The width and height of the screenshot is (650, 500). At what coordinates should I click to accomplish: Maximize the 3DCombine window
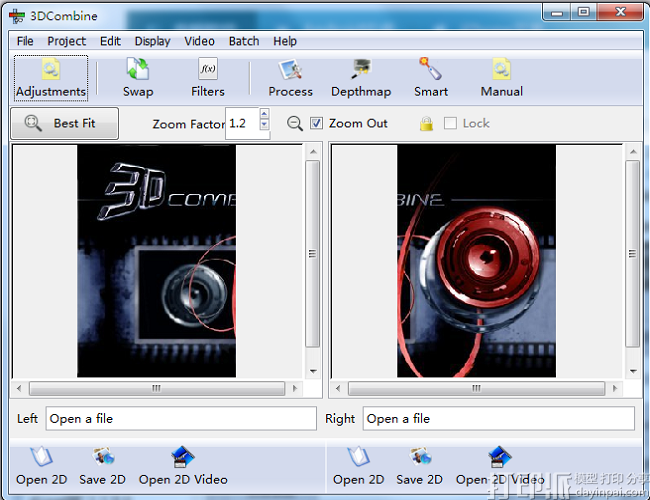[x=584, y=12]
